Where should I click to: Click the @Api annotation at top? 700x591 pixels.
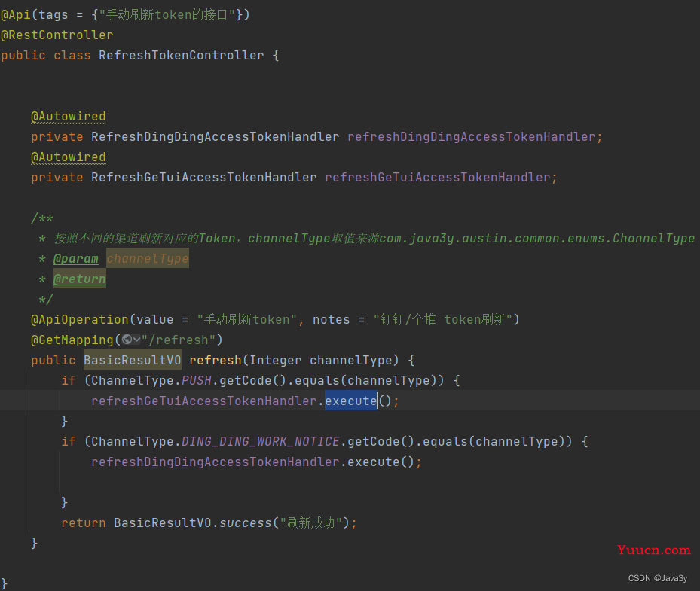coord(16,15)
